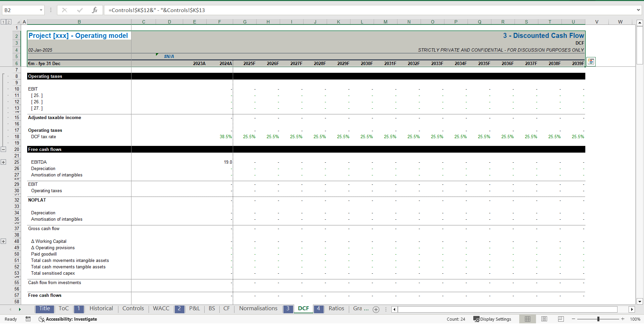
Task: Click the zoom slider handle
Action: 598,319
